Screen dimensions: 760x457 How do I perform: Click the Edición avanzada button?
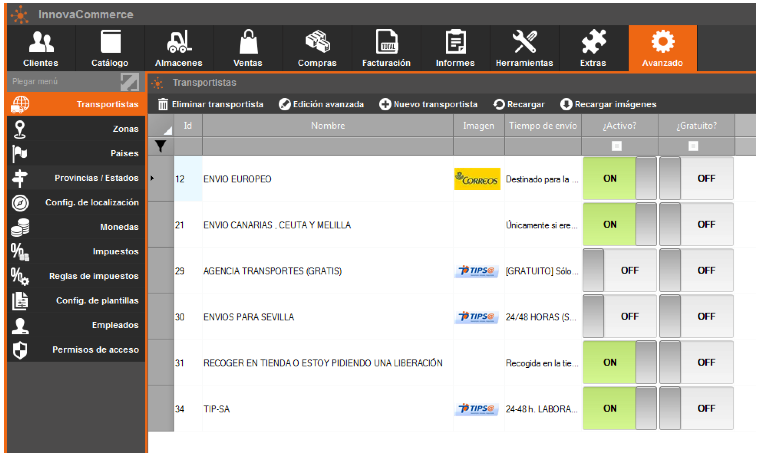coord(321,104)
